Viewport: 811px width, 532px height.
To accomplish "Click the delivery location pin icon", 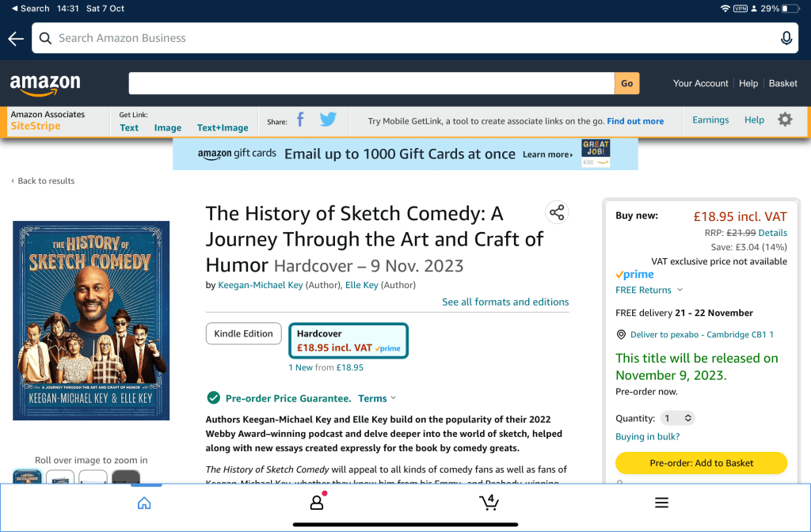I will (621, 335).
